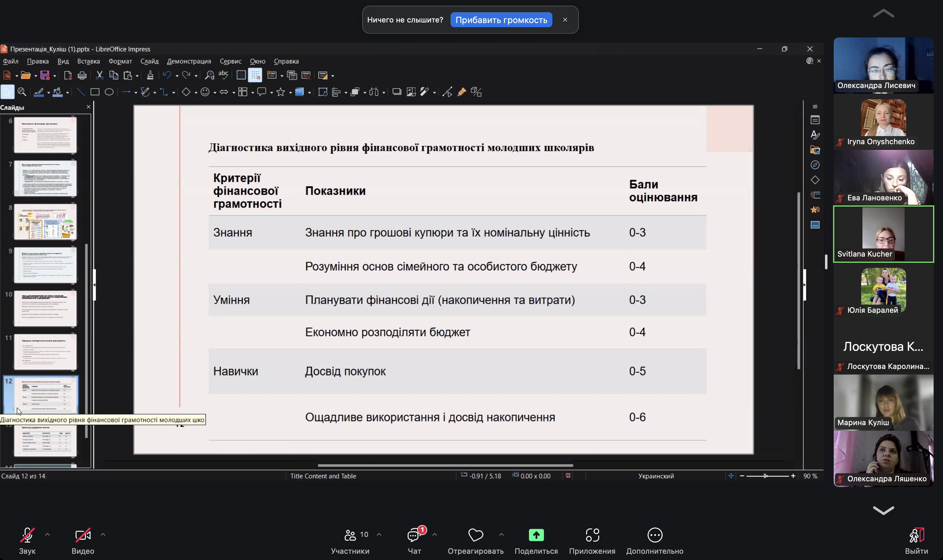Activate the Select arrow tool

click(7, 92)
